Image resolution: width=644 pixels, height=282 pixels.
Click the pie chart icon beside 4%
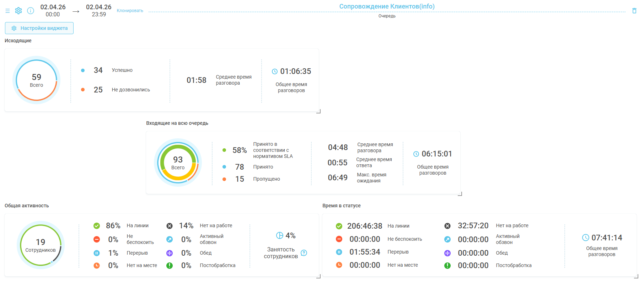click(x=280, y=235)
